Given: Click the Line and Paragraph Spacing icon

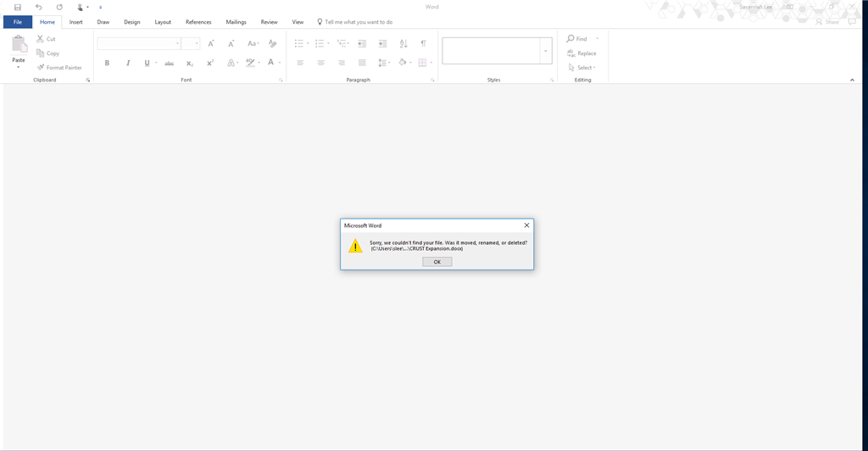Looking at the screenshot, I should pos(382,63).
